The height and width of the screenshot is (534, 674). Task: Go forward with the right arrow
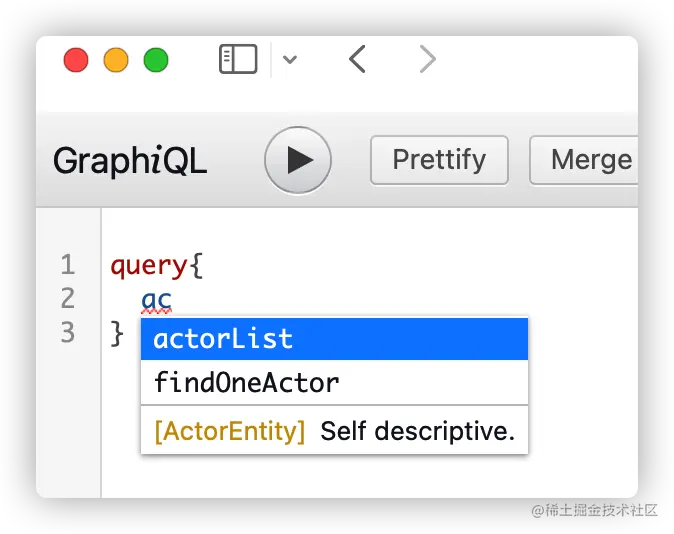427,59
